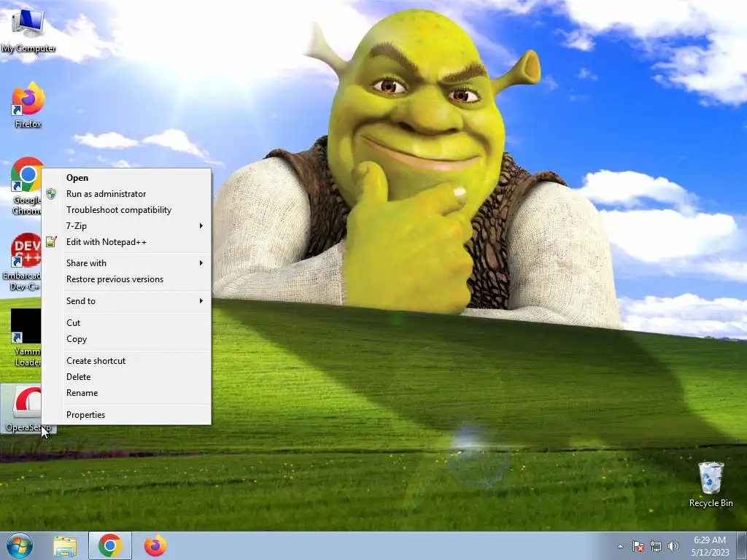The width and height of the screenshot is (747, 560).
Task: Expand the Send to submenu
Action: [x=126, y=301]
